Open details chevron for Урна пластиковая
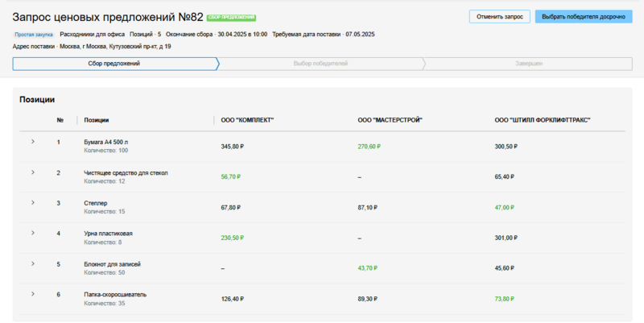The width and height of the screenshot is (644, 323). (33, 233)
